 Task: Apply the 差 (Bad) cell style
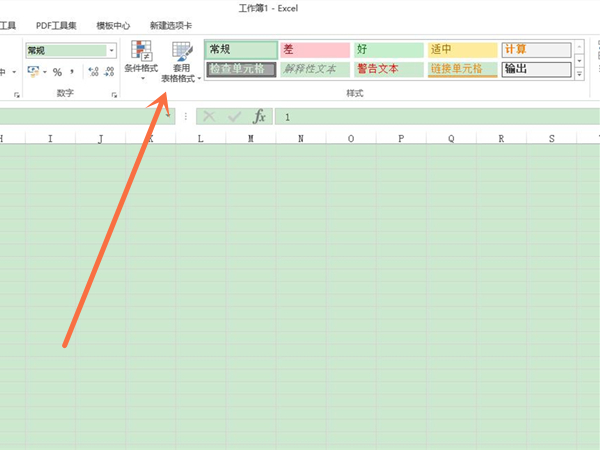pos(315,49)
